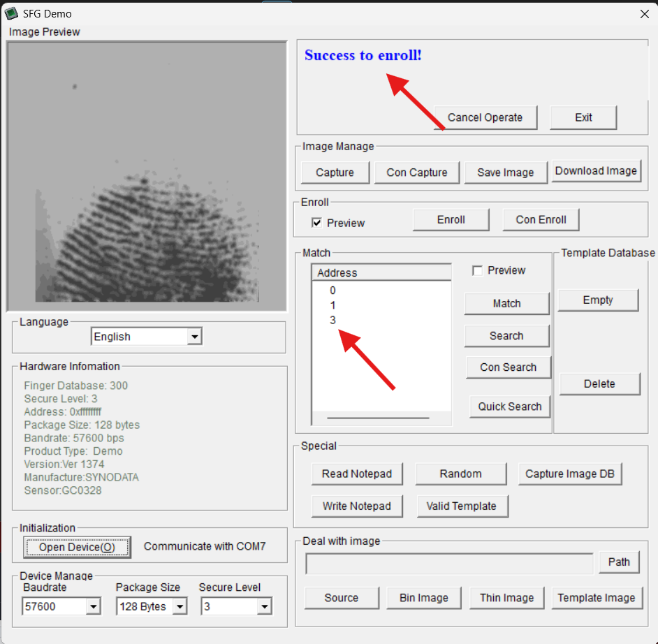Click the Con Search button
Viewport: 658px width, 644px height.
(x=509, y=367)
